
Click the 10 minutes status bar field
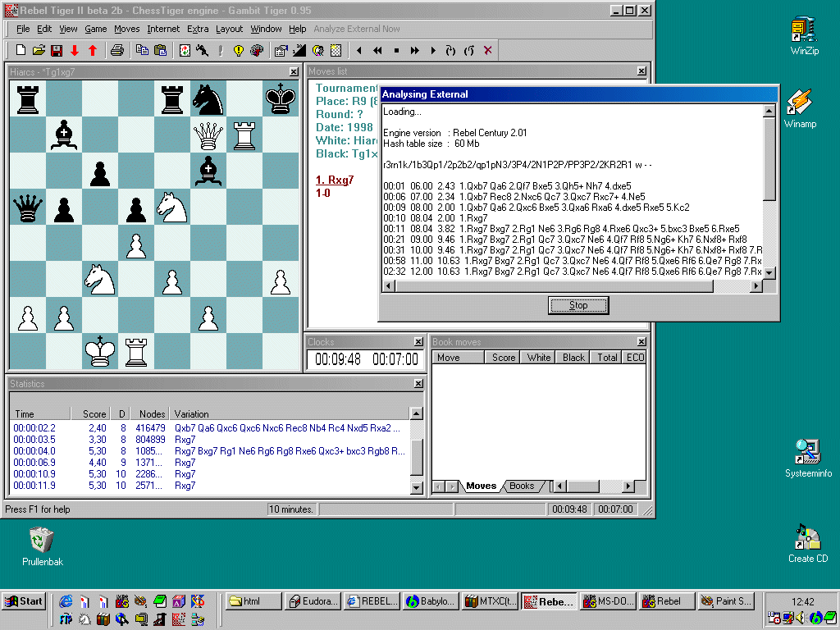coord(291,509)
